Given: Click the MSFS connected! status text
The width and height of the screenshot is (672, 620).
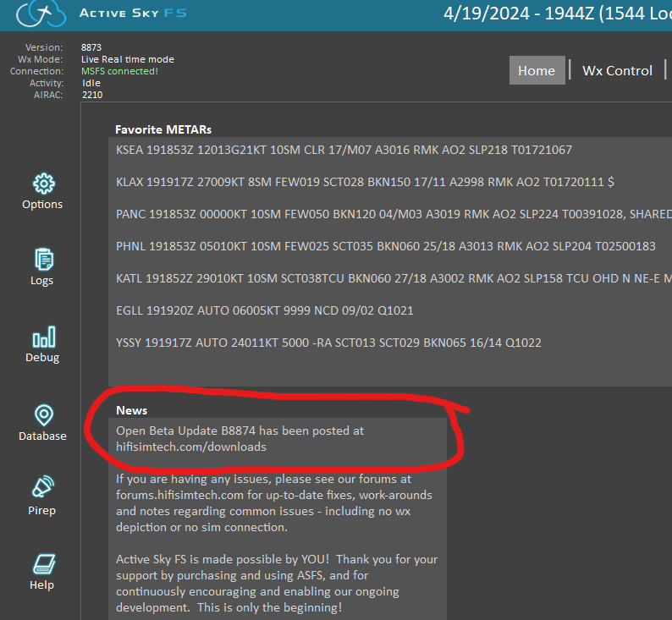Looking at the screenshot, I should [119, 71].
